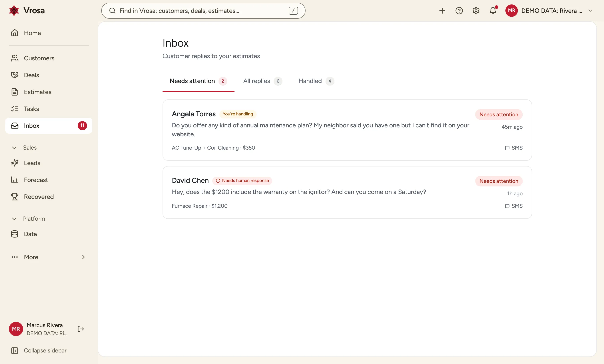Click the Marcus Rivera profile name
Screen dimensions: 604x364
(x=45, y=325)
